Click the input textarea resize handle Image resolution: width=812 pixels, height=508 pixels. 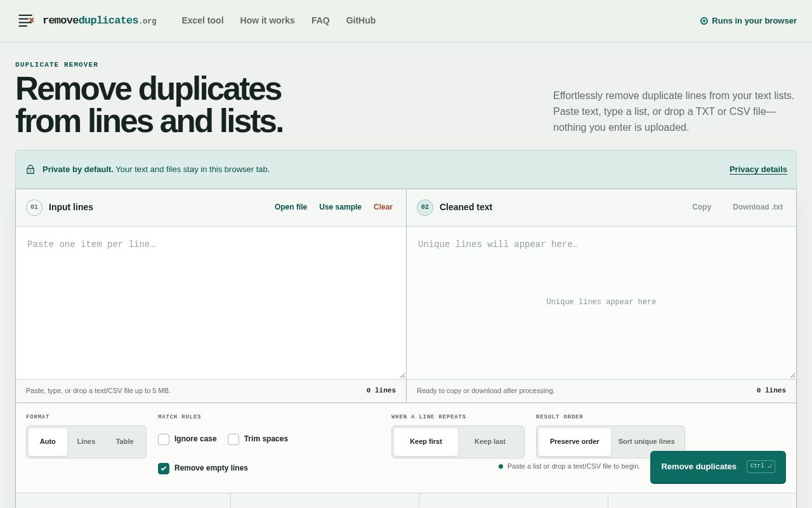click(x=402, y=375)
